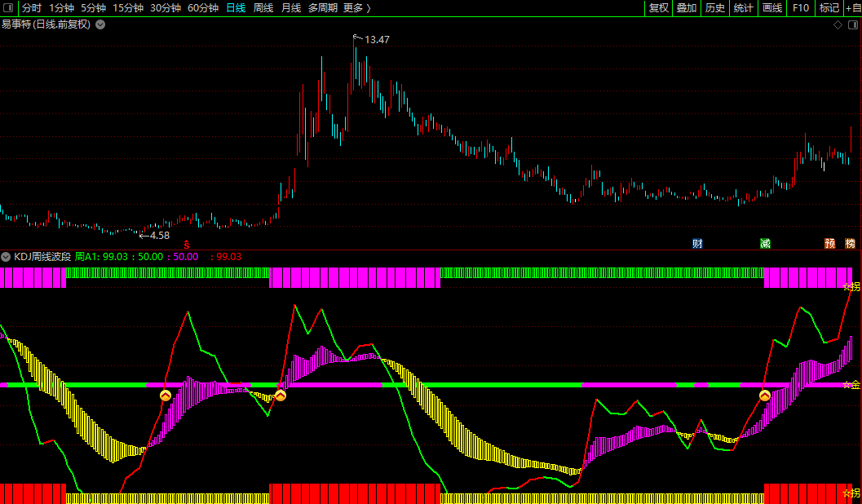Viewport: 862px width, 504px height.
Task: Switch to the 周线 weekly period
Action: coord(263,8)
